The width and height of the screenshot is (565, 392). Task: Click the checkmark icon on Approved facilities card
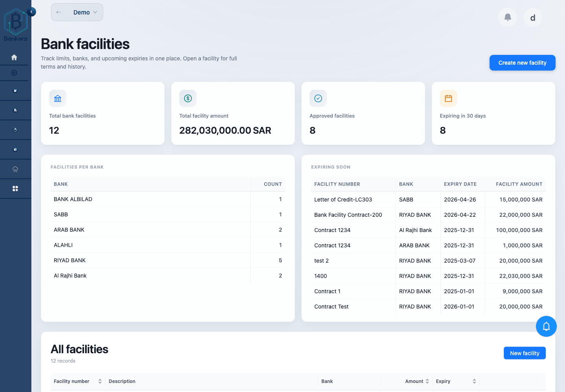[318, 98]
